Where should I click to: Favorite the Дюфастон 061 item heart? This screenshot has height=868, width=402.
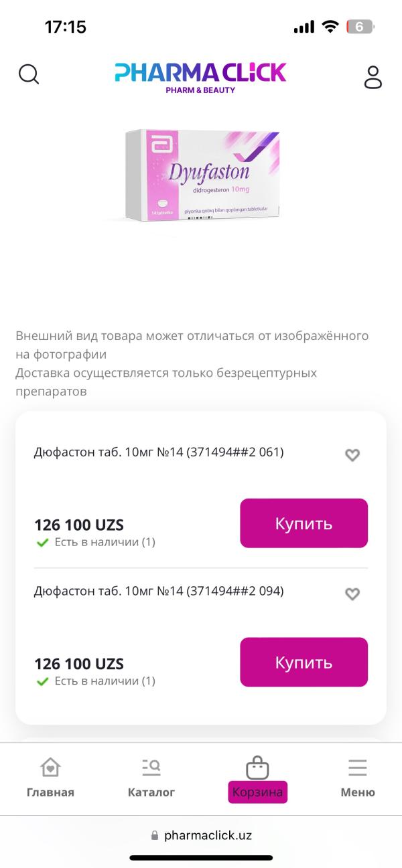click(x=352, y=455)
